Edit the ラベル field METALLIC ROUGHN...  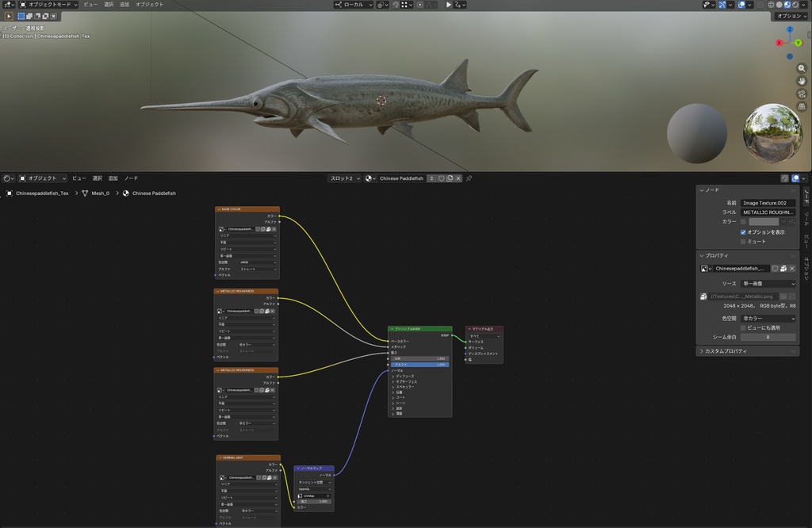[768, 212]
